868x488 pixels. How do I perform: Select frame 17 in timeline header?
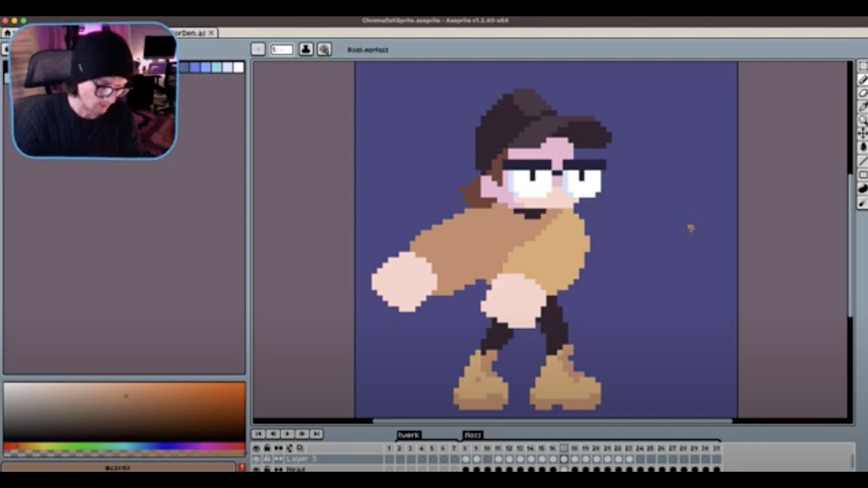point(564,448)
